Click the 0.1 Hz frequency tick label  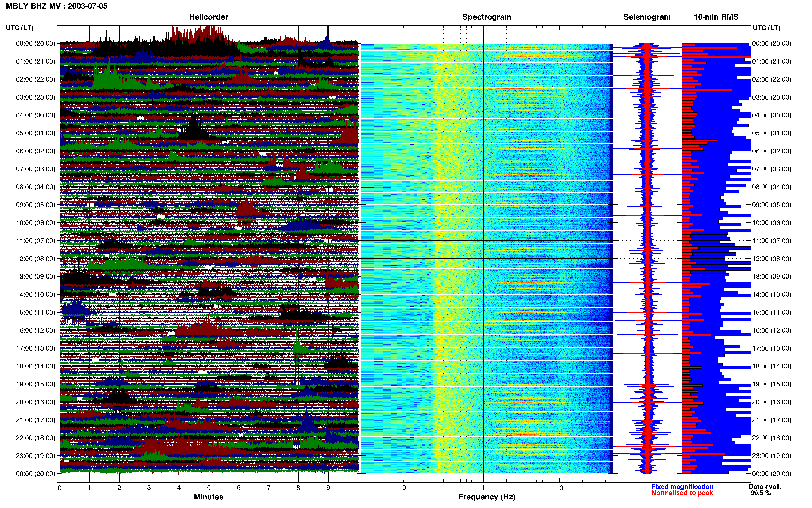point(407,487)
